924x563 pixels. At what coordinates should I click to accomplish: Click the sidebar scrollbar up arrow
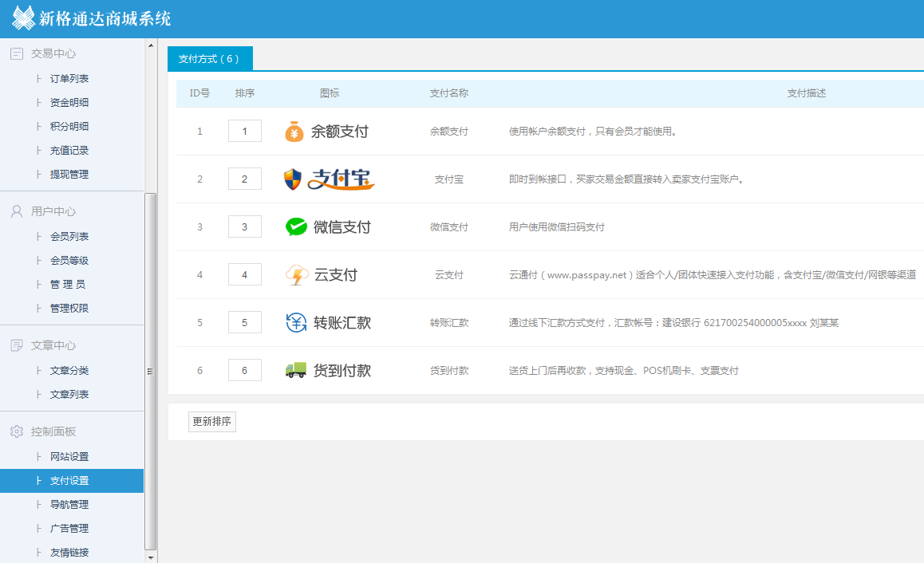coord(151,45)
